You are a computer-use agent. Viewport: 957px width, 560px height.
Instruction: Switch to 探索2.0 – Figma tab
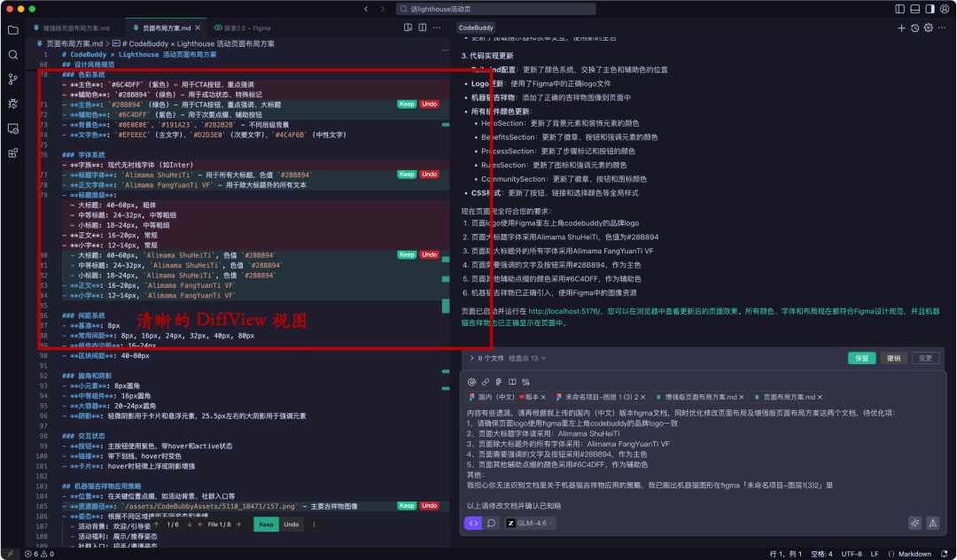tap(243, 28)
